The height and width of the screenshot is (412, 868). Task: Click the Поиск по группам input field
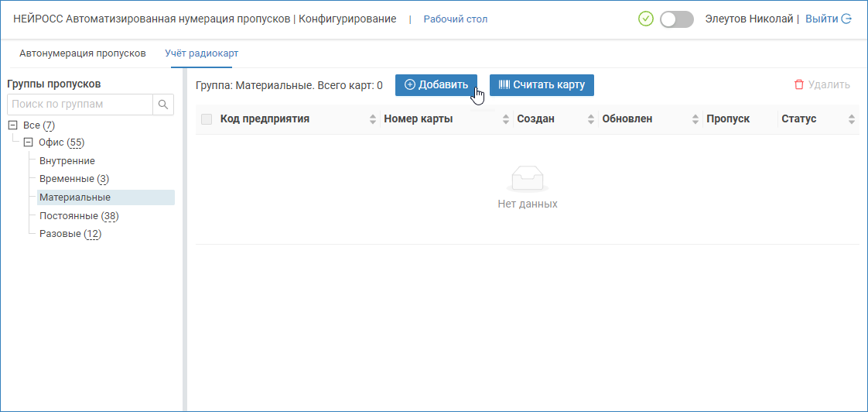coord(80,105)
